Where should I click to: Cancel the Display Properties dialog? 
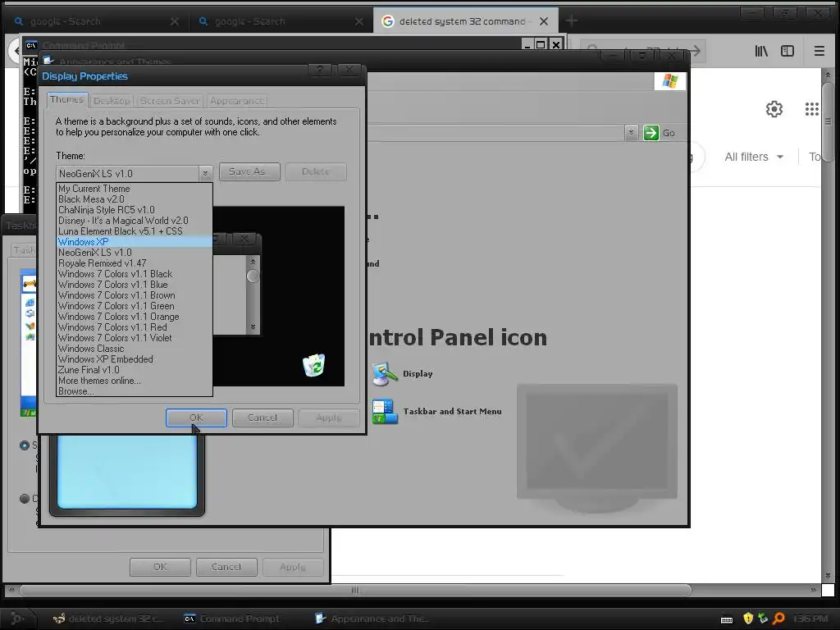262,418
